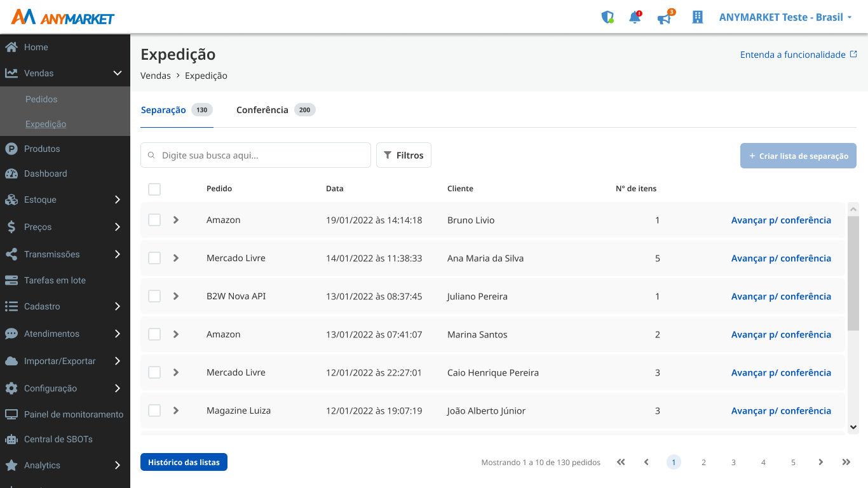Open Expedição in the sidebar
868x488 pixels.
click(46, 124)
